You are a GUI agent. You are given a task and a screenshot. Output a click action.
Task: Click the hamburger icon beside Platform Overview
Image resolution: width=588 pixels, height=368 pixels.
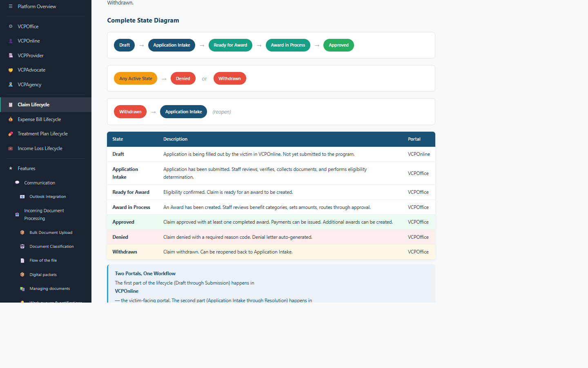click(x=11, y=7)
